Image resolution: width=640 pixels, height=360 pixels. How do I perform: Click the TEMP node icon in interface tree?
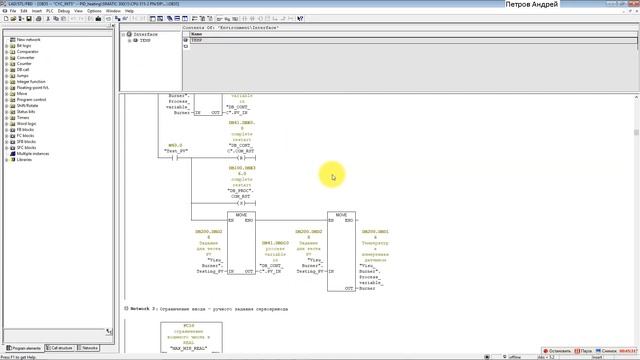coord(136,40)
